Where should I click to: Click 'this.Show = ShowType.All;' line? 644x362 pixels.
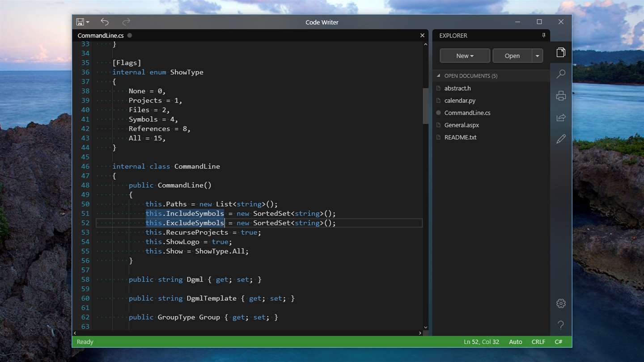197,251
